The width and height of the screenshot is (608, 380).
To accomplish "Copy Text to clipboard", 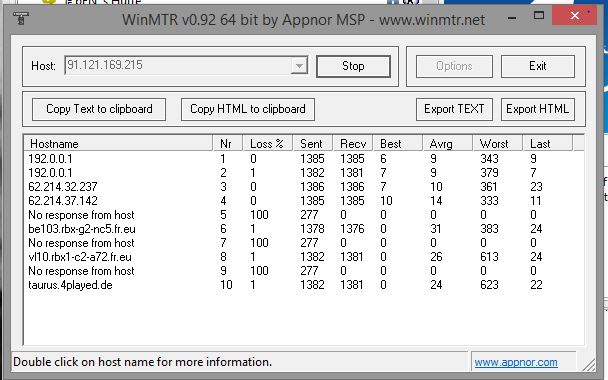I will [99, 109].
